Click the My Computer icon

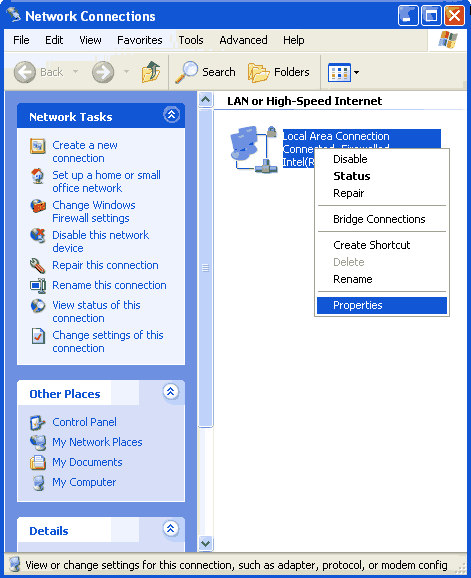click(38, 483)
